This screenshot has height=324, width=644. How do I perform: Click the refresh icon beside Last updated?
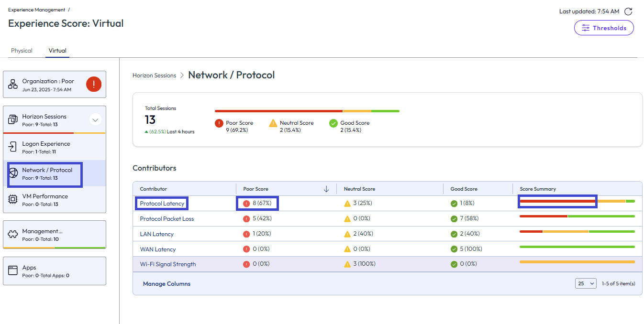click(x=629, y=11)
